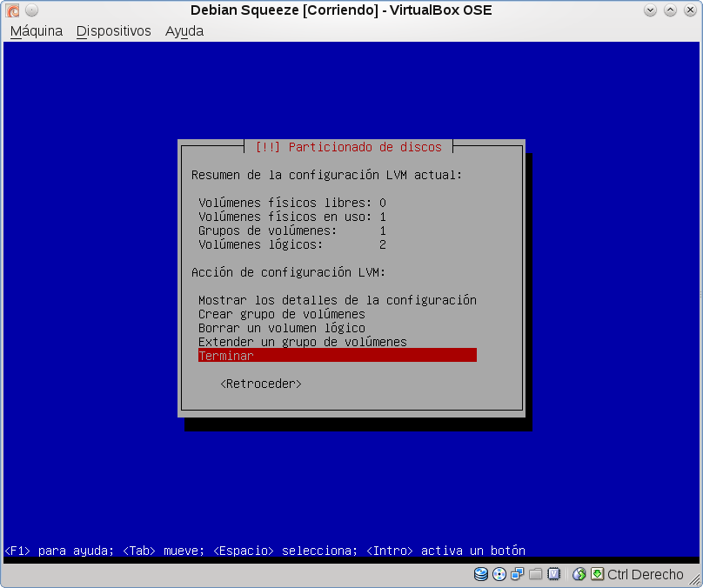
Task: Click the keyboard capture green arrow icon
Action: (597, 574)
